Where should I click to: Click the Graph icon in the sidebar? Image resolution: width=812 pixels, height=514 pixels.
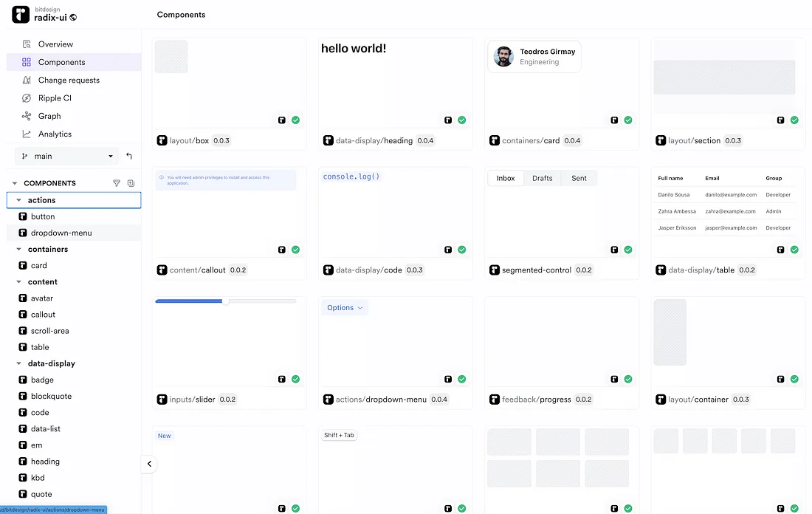27,116
